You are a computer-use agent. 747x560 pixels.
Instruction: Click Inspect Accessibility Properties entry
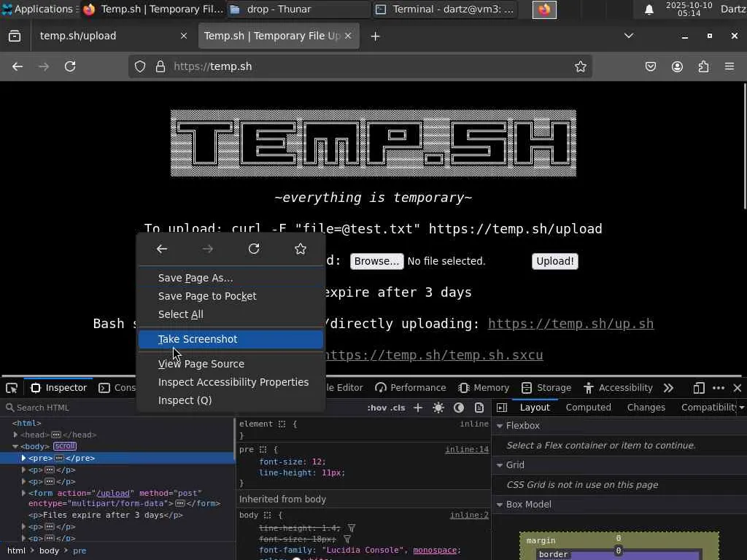click(x=231, y=382)
